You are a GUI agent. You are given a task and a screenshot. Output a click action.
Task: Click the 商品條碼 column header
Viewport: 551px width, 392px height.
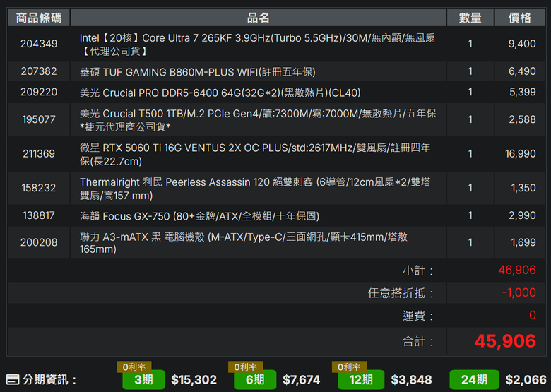(39, 18)
